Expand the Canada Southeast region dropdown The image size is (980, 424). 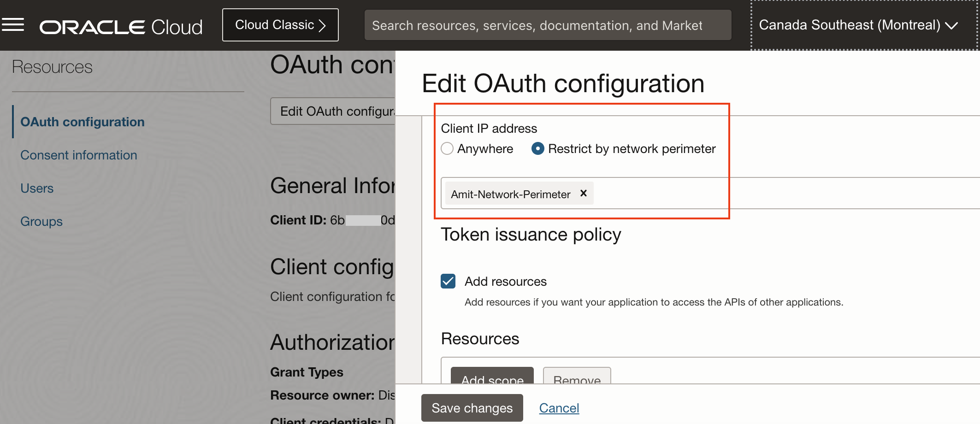858,25
